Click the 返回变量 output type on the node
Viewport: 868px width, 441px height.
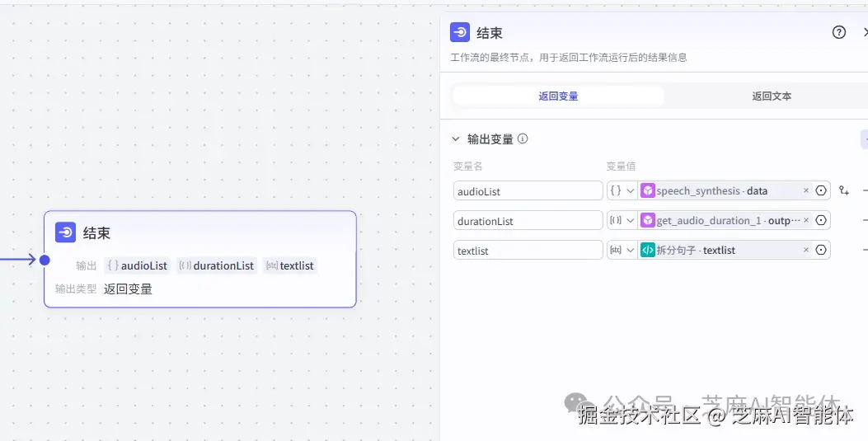point(128,289)
